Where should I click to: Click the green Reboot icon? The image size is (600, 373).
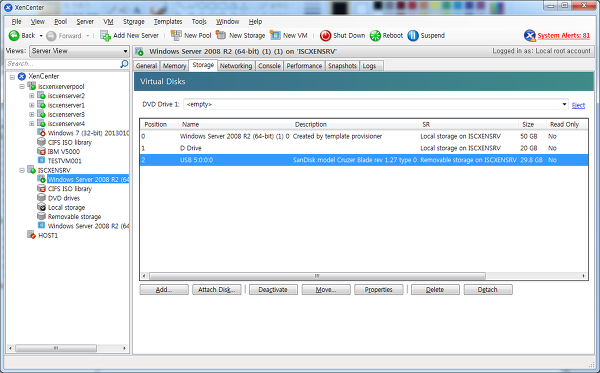(x=375, y=36)
